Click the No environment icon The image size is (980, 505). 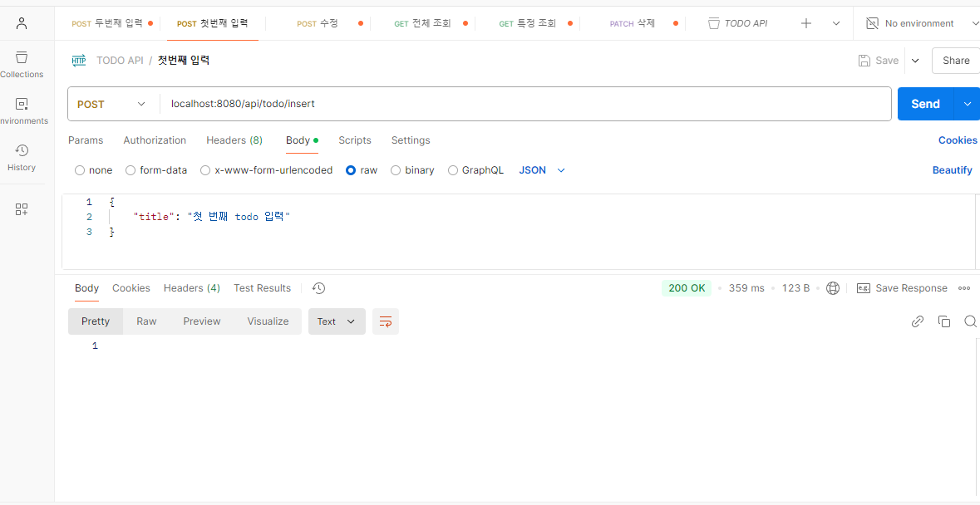click(x=872, y=24)
